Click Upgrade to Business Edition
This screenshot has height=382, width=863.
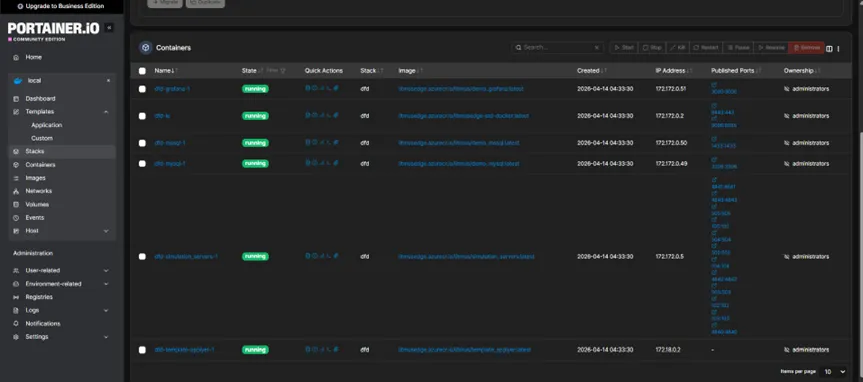[61, 6]
